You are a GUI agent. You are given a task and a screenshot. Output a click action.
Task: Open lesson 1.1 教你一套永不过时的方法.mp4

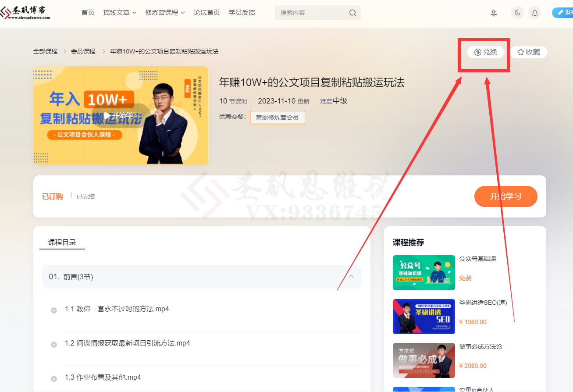(117, 309)
